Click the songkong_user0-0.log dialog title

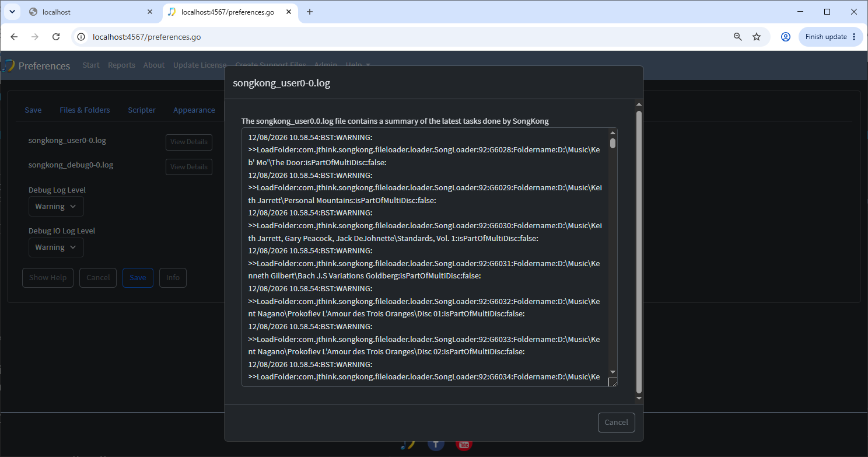pos(282,83)
